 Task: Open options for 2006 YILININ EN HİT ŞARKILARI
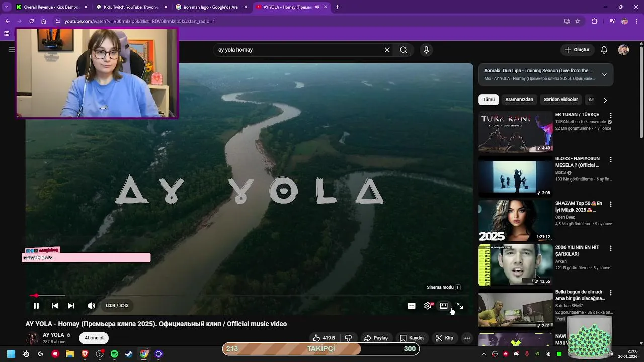click(x=611, y=248)
